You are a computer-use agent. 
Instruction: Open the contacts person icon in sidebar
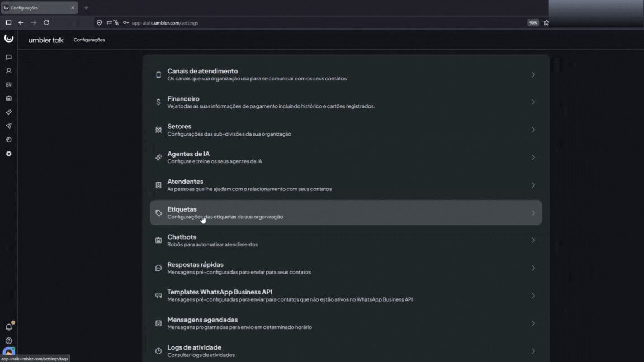8,71
